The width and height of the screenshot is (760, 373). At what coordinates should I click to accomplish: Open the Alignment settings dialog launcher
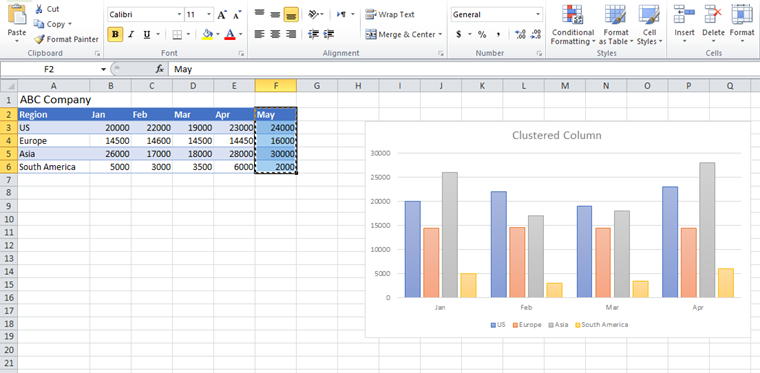tap(441, 54)
